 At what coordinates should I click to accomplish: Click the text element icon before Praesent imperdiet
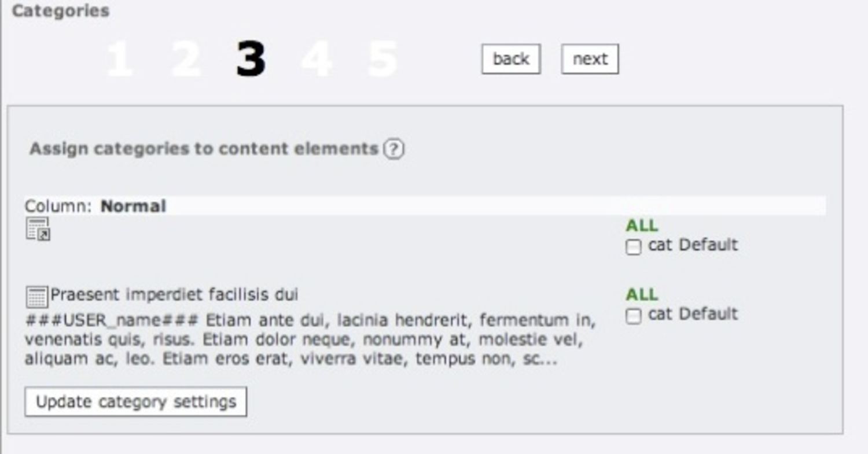point(37,297)
